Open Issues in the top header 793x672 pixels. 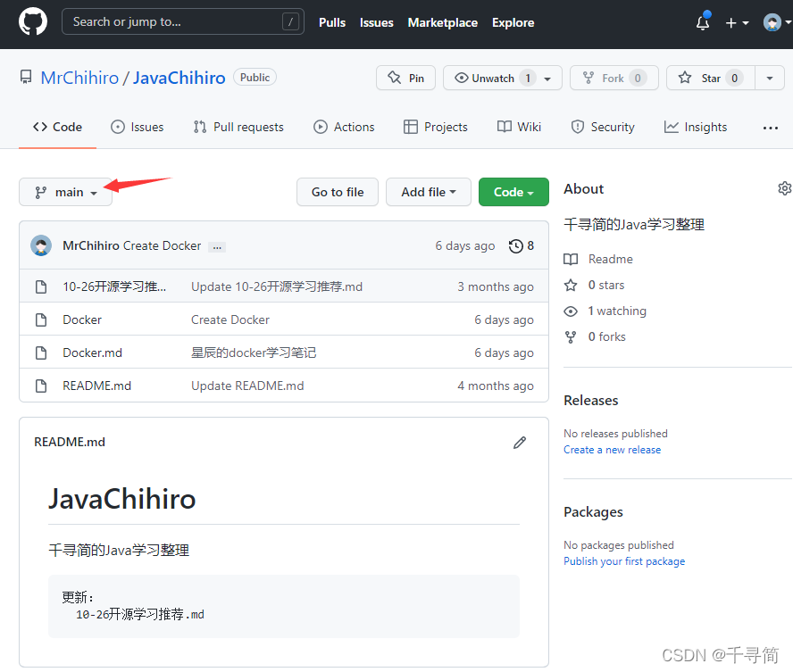pos(376,22)
